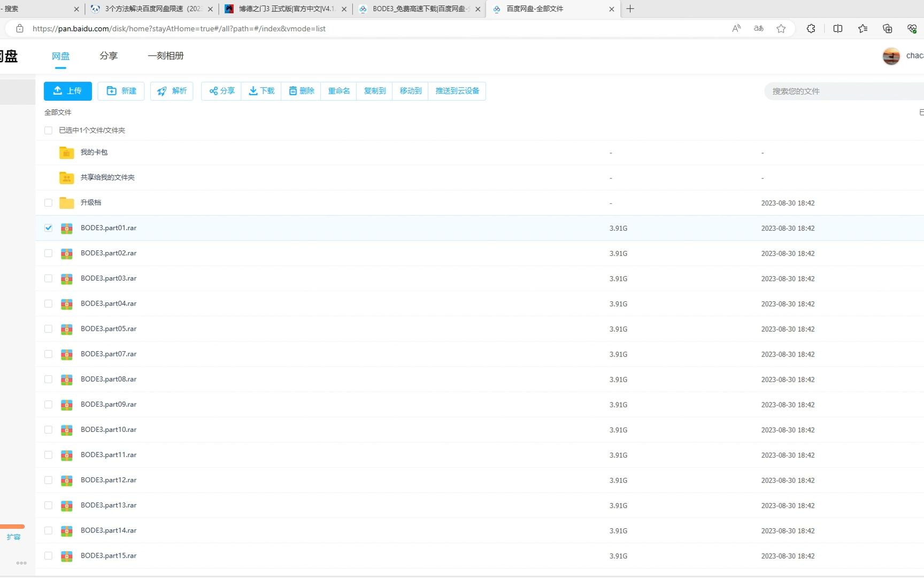The image size is (924, 578).
Task: Delete selected file using 删除
Action: point(301,91)
